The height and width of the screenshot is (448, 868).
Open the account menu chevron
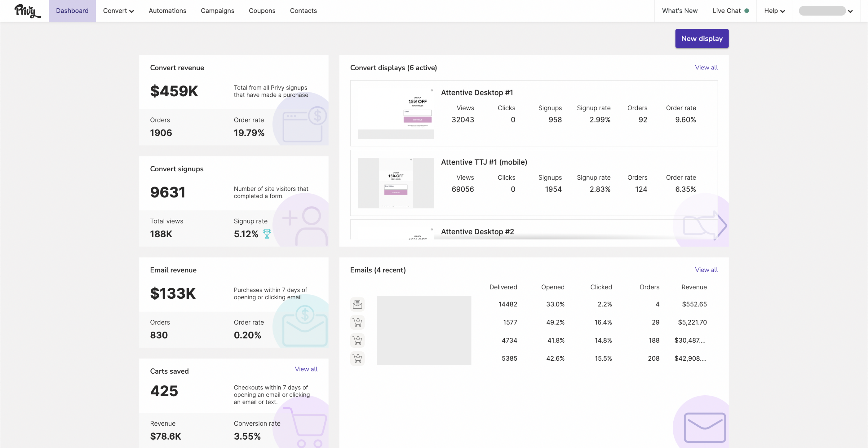[850, 11]
